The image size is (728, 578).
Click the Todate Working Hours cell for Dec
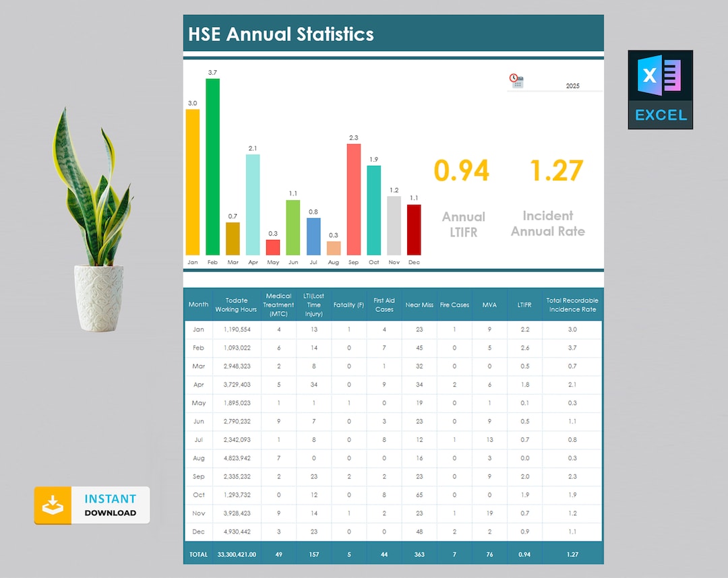tap(236, 532)
